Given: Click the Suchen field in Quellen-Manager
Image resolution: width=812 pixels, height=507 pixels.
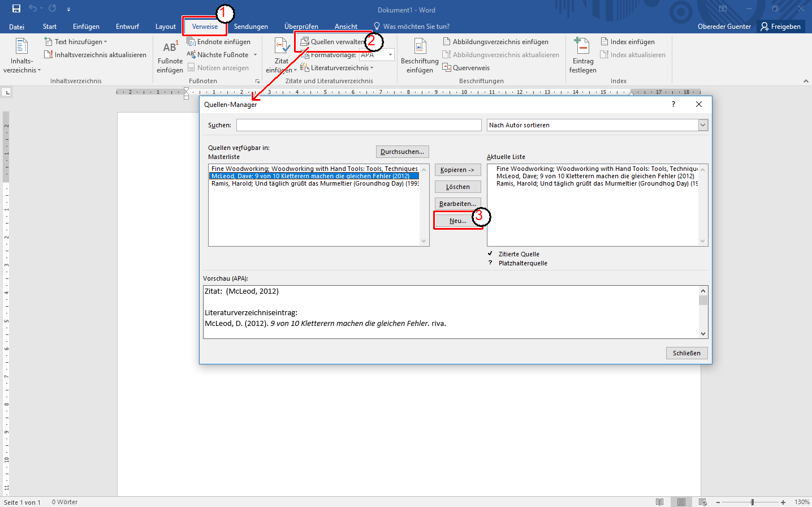Looking at the screenshot, I should coord(359,125).
